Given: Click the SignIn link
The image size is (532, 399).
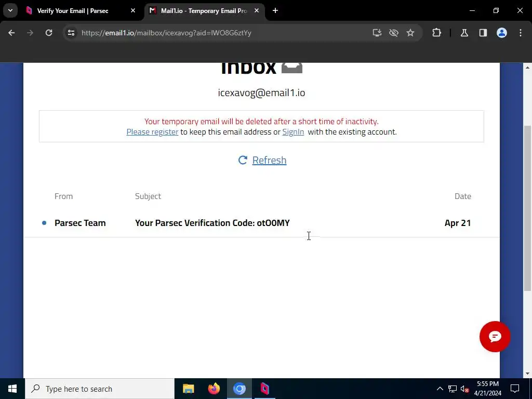Looking at the screenshot, I should 293,132.
